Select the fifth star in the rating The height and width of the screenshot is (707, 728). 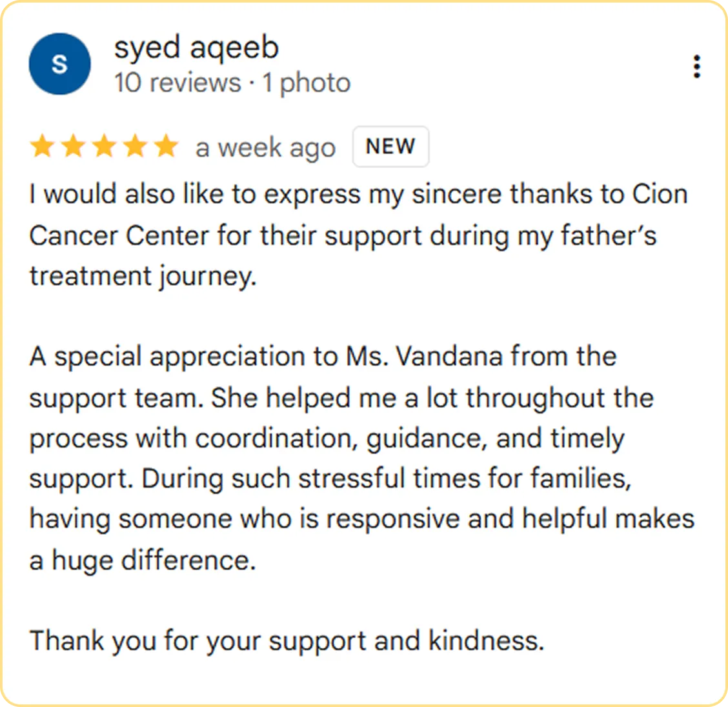point(165,146)
